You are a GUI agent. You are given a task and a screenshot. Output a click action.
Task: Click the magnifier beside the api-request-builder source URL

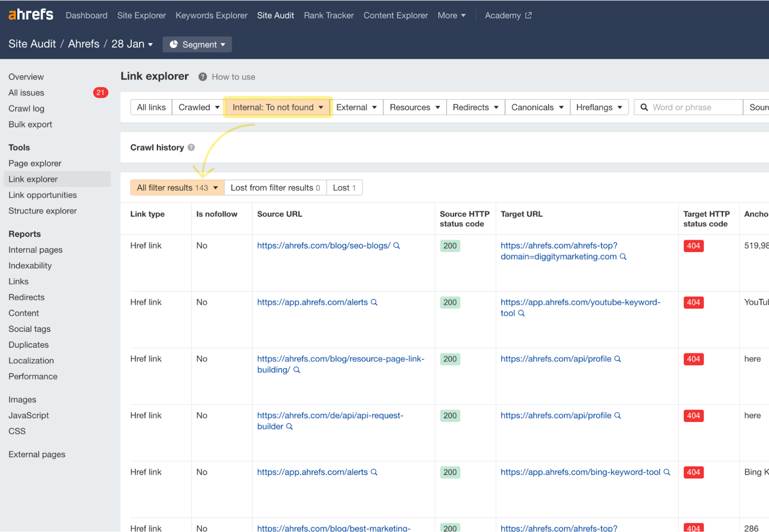point(289,426)
